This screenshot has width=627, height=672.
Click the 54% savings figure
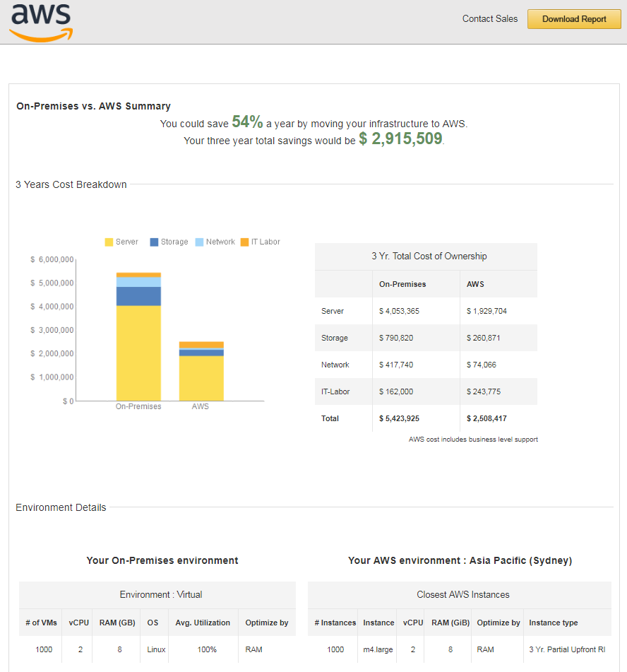click(247, 122)
